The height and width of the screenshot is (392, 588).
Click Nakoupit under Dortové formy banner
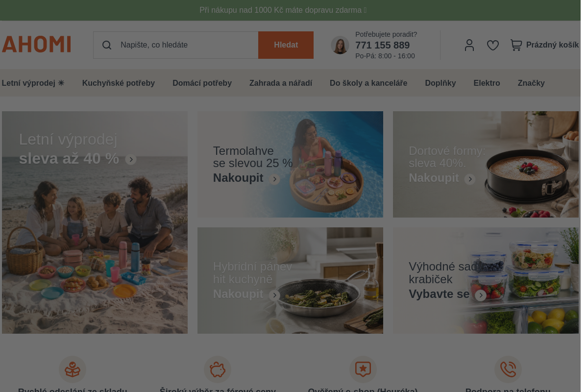(x=434, y=178)
